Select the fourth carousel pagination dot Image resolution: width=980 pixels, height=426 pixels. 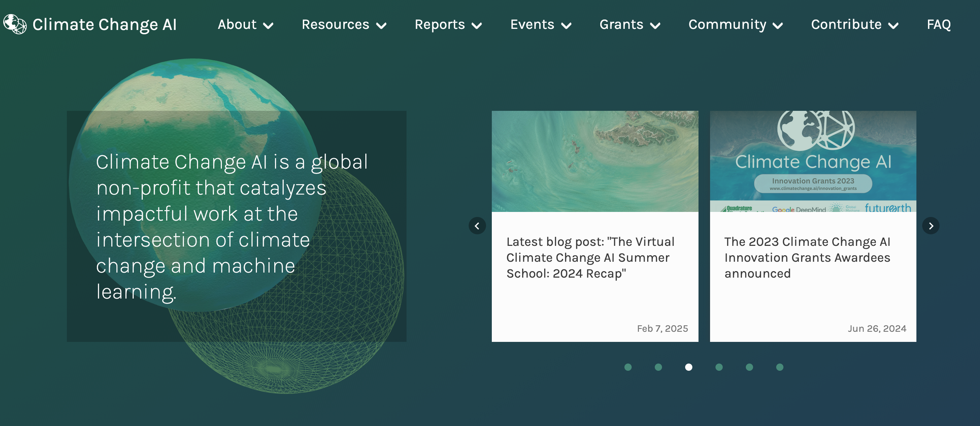point(719,367)
